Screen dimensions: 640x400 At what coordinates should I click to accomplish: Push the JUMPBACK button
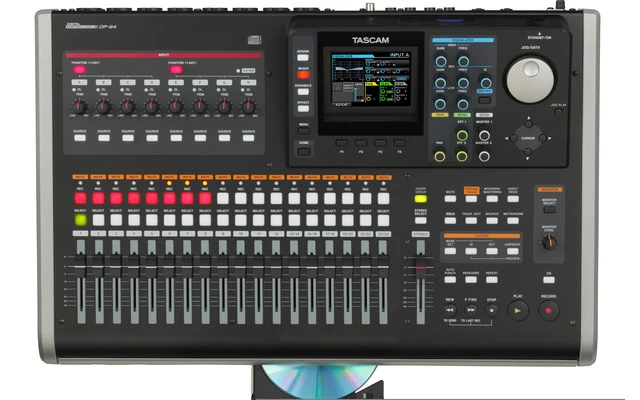(513, 251)
